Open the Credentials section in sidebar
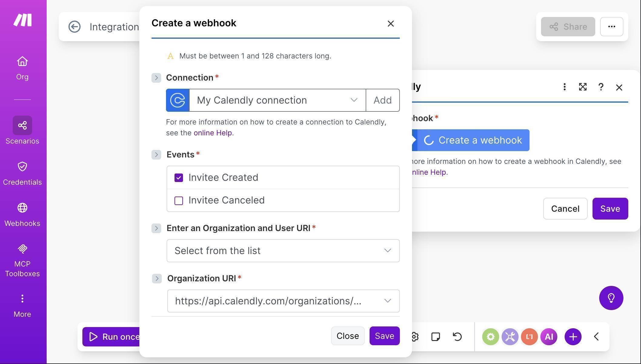641x364 pixels. [x=22, y=171]
